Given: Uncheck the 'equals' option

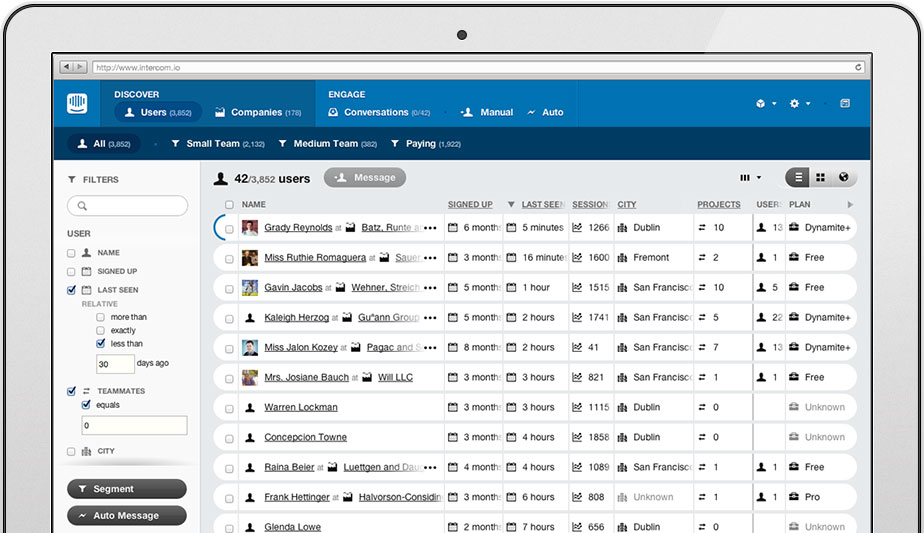Looking at the screenshot, I should (86, 405).
